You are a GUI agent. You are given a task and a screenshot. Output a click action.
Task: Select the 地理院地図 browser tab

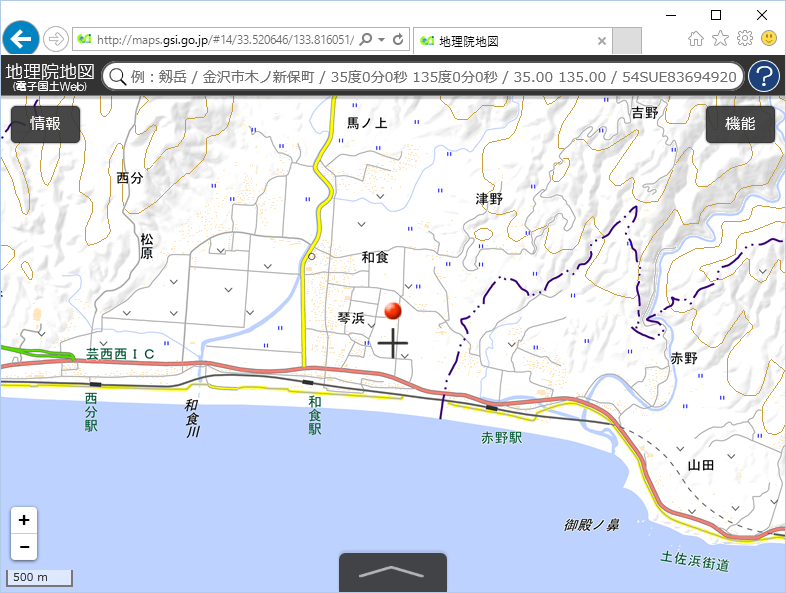pyautogui.click(x=512, y=41)
